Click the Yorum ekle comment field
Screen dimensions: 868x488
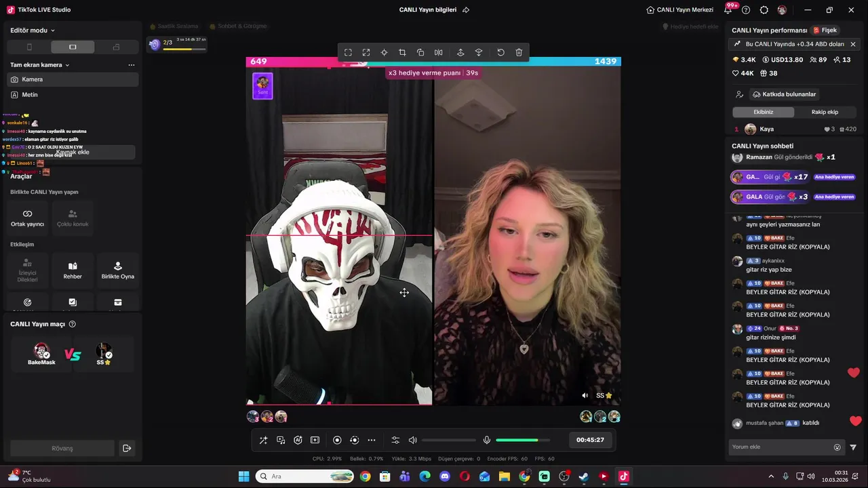coord(780,447)
